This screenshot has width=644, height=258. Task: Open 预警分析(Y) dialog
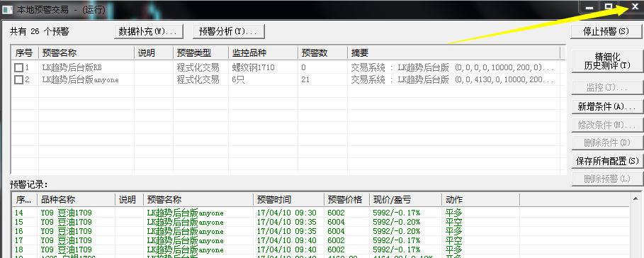click(228, 31)
